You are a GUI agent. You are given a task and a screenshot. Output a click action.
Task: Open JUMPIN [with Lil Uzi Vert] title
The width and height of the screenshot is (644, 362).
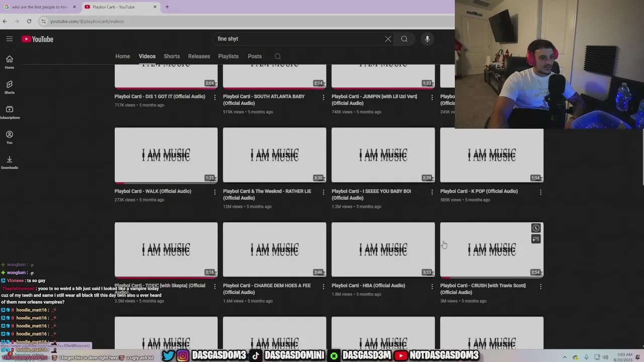(x=374, y=100)
